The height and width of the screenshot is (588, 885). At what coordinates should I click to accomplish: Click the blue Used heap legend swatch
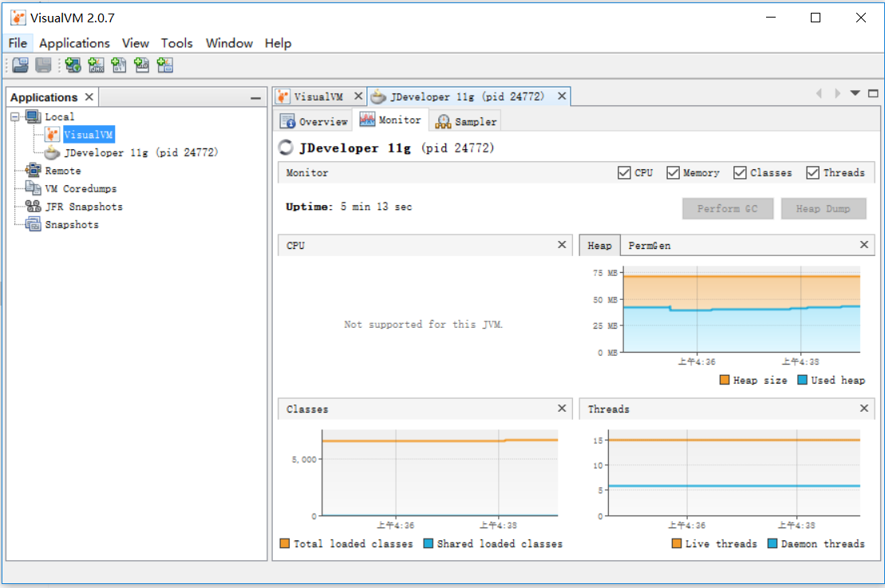(x=802, y=380)
